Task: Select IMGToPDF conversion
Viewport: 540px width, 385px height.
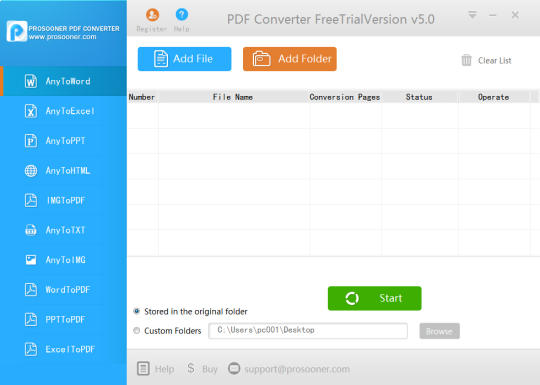Action: tap(63, 200)
